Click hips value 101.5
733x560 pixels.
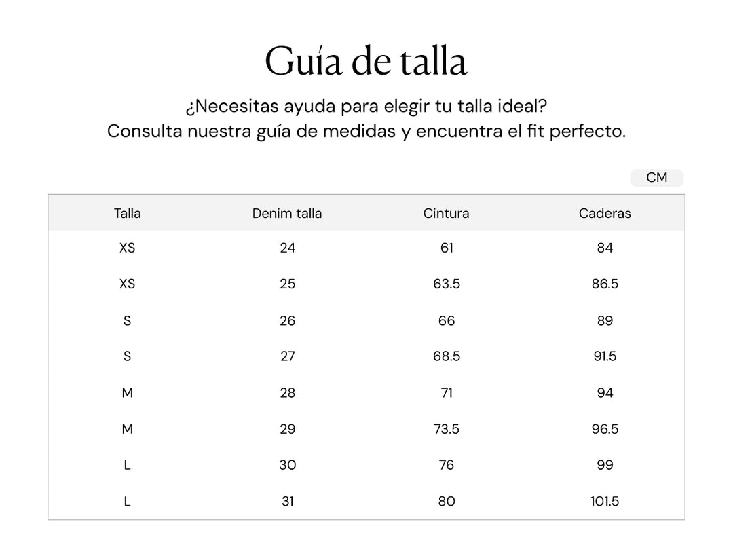click(x=605, y=501)
